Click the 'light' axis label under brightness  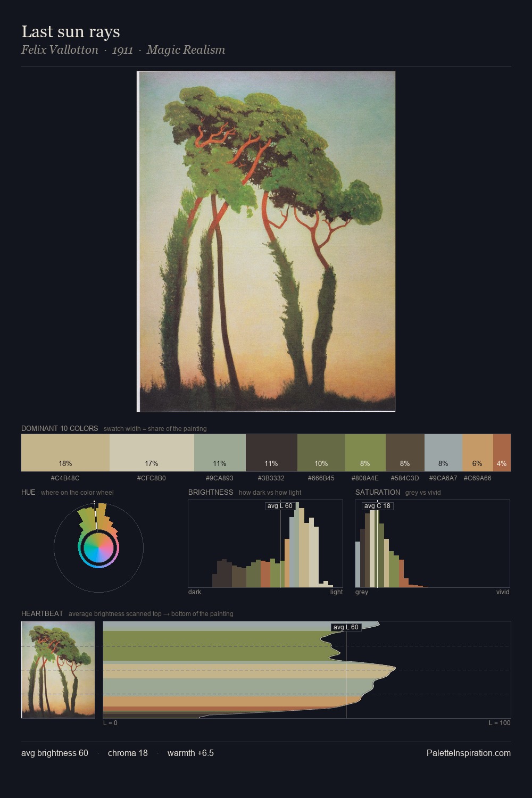(337, 592)
